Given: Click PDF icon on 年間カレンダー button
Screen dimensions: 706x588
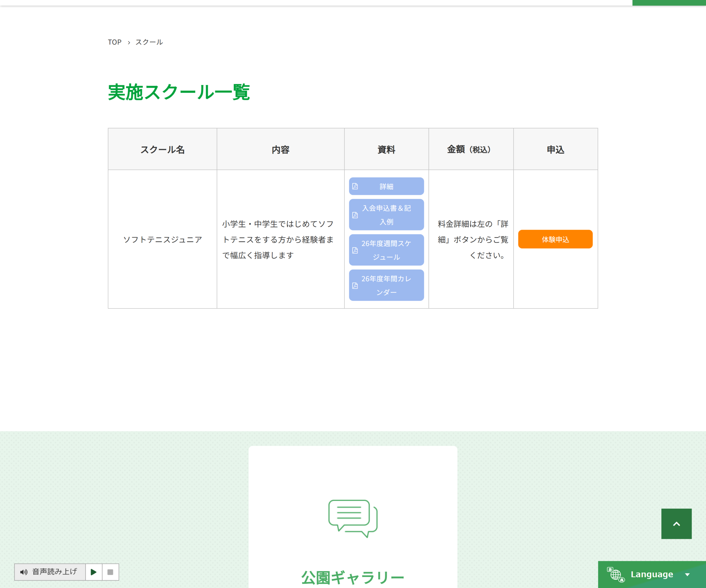Looking at the screenshot, I should tap(355, 286).
